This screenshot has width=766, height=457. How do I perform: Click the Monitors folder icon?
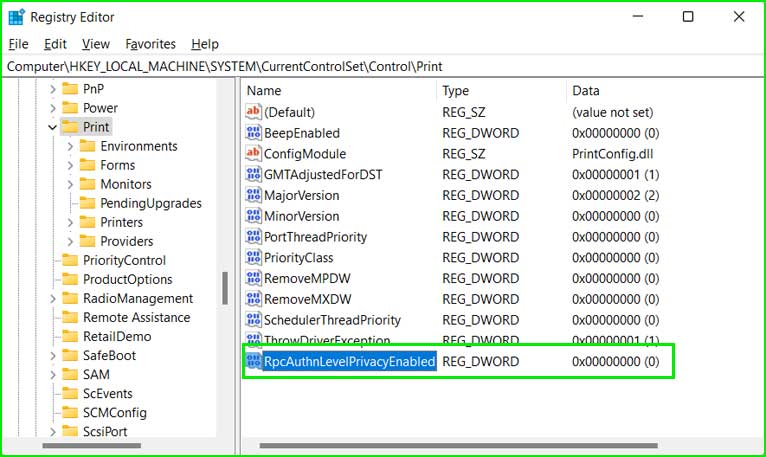[x=87, y=184]
